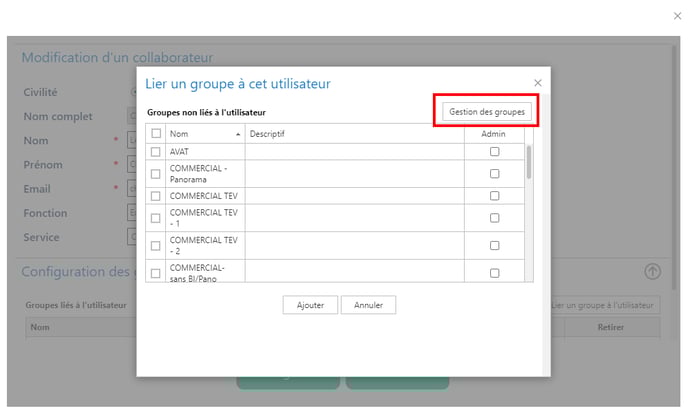688x413 pixels.
Task: Select the COMMERCIAL TEV row checkbox
Action: click(155, 196)
